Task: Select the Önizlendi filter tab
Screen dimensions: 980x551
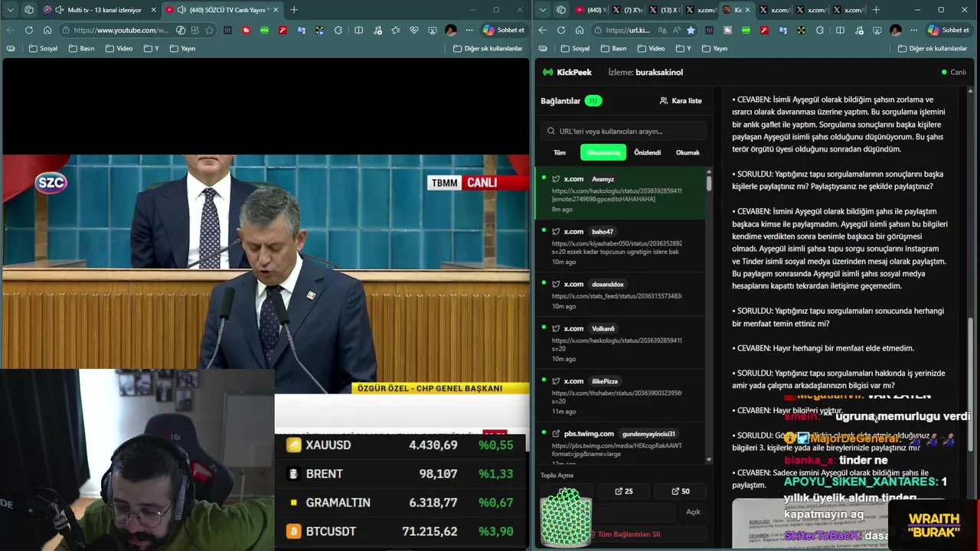Action: (x=647, y=152)
